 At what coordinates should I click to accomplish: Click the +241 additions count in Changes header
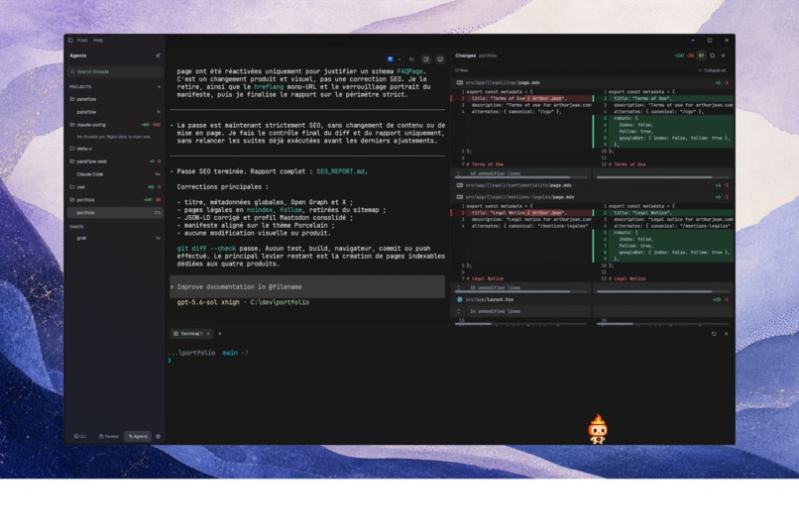679,55
